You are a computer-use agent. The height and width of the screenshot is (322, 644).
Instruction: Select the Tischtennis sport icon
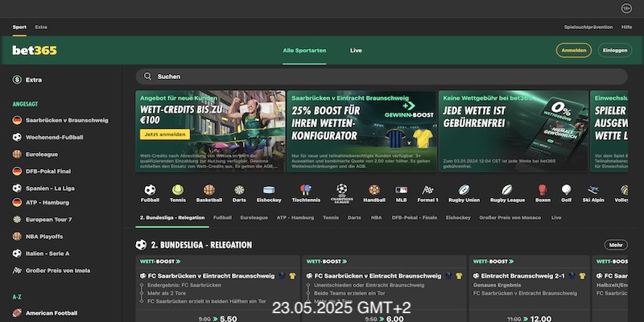[x=306, y=190]
